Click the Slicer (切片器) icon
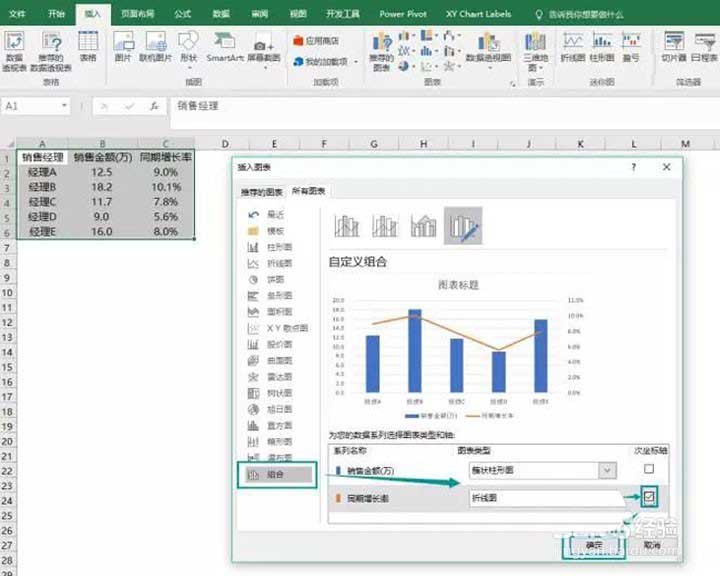 [x=674, y=46]
